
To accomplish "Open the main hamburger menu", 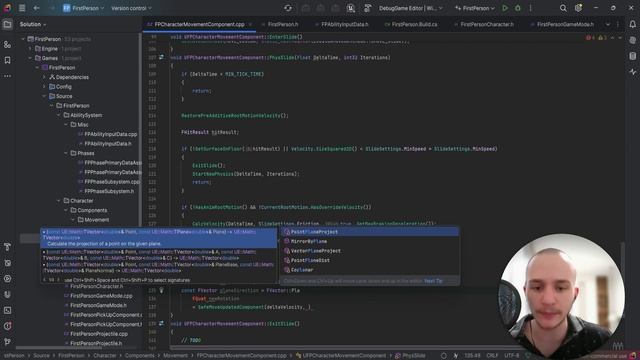I will (22, 8).
